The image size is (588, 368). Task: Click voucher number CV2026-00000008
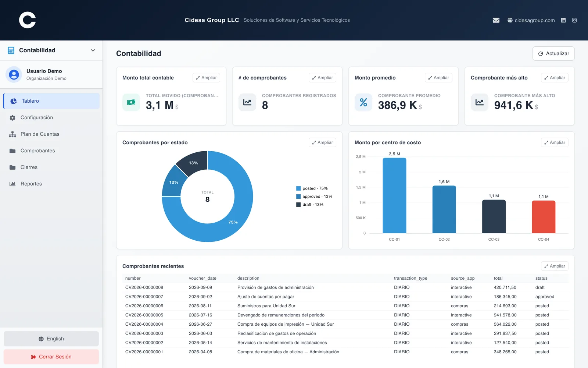144,287
